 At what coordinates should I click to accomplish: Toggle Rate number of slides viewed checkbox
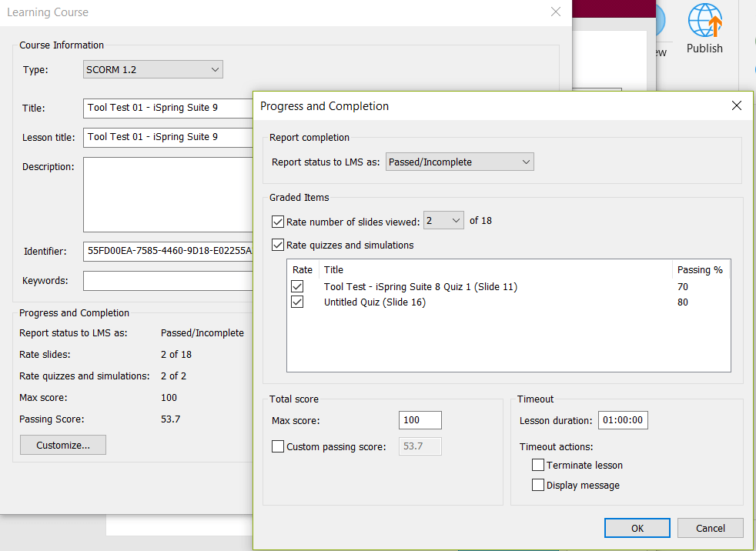278,222
